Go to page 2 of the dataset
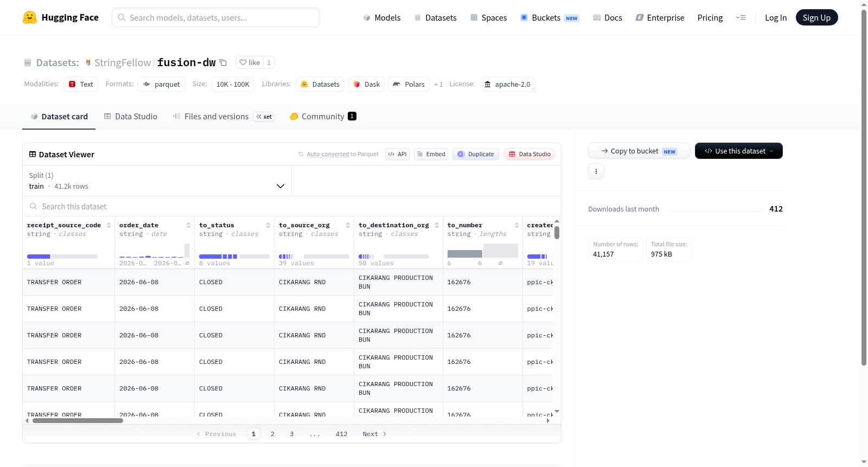 [x=272, y=434]
